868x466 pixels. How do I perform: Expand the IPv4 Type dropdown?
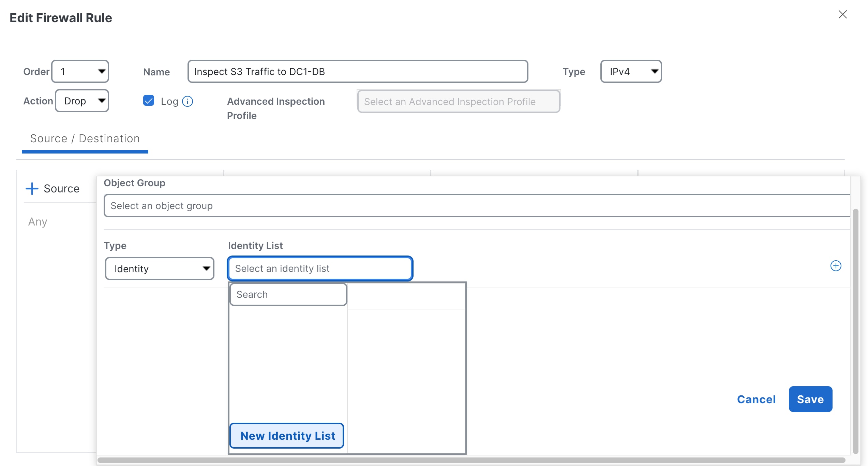[631, 71]
